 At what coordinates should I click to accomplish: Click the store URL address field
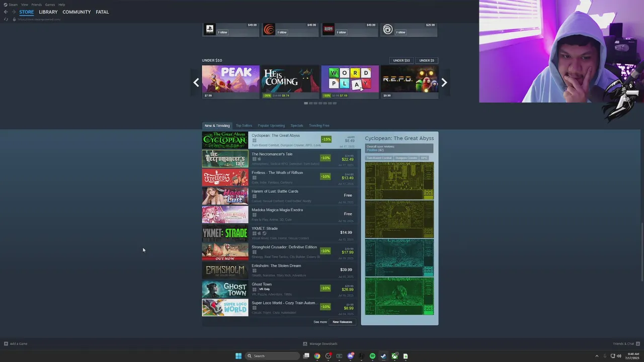[x=39, y=19]
